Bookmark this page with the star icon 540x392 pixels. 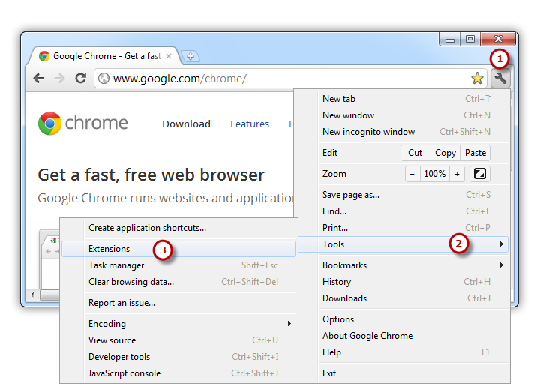[477, 79]
